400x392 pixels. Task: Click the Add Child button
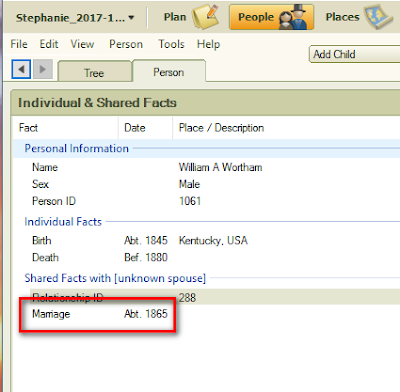point(355,54)
